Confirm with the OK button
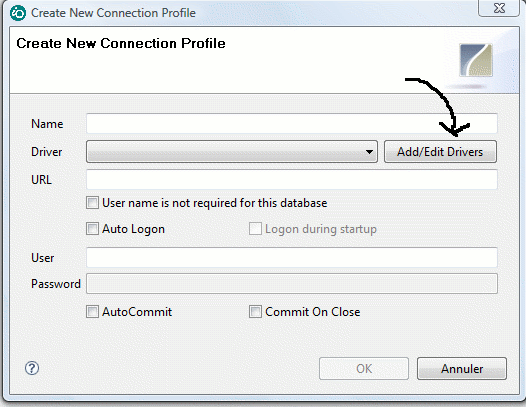 coord(364,368)
